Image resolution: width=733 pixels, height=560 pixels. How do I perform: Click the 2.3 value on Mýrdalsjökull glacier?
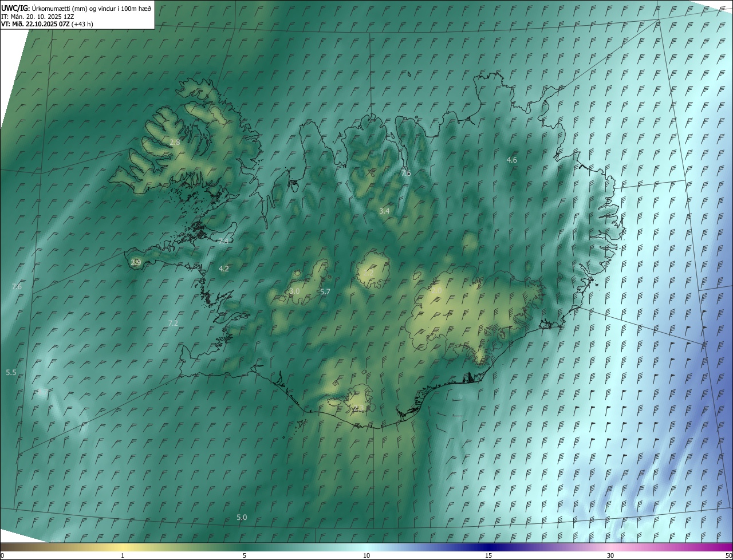pos(358,408)
